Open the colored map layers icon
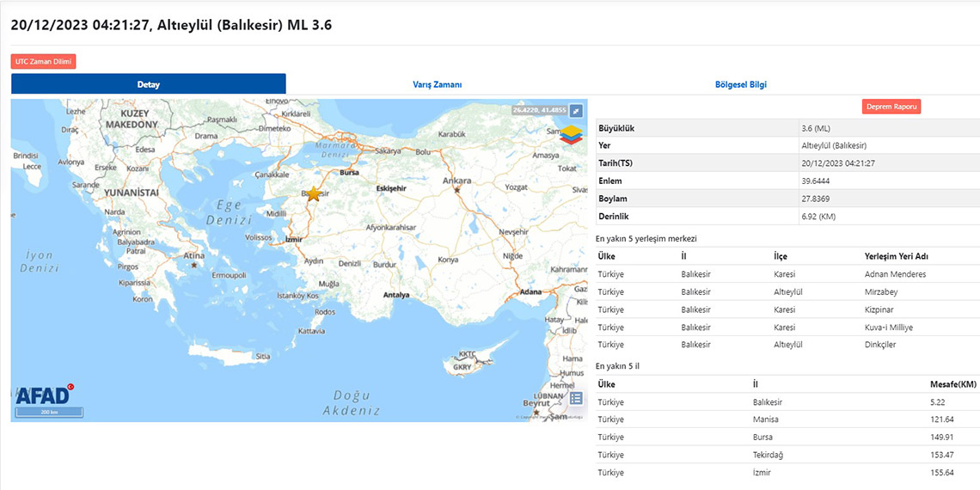This screenshot has height=490, width=980. [571, 134]
